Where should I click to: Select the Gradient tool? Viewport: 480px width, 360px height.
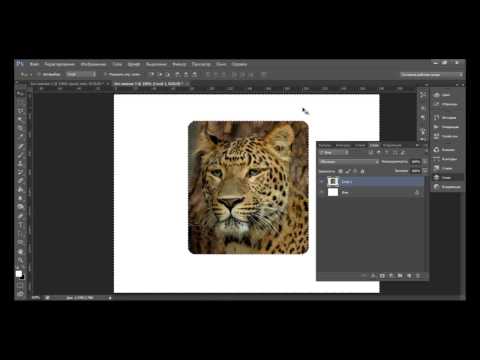coord(21,190)
